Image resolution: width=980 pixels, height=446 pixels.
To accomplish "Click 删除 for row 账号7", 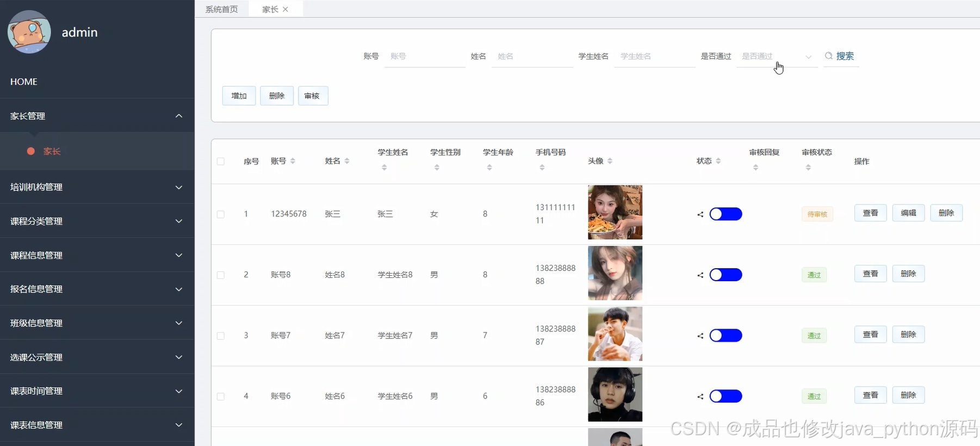I will pyautogui.click(x=909, y=334).
